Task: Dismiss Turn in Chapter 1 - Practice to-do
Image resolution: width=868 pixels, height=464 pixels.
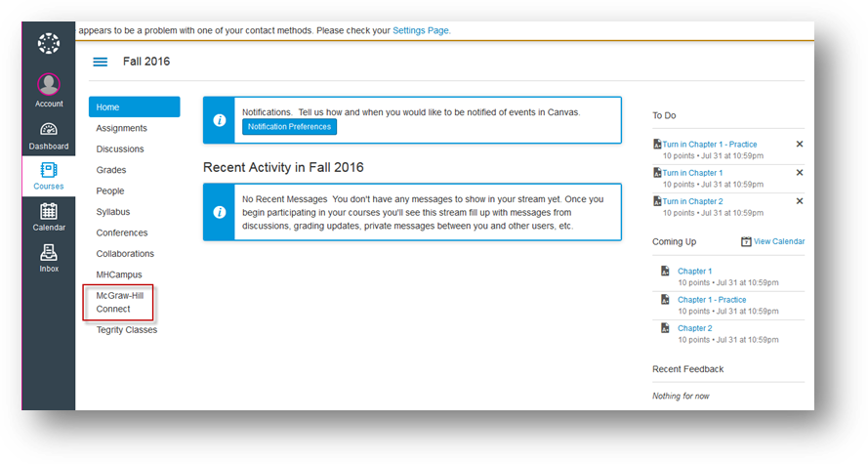Action: (x=800, y=145)
